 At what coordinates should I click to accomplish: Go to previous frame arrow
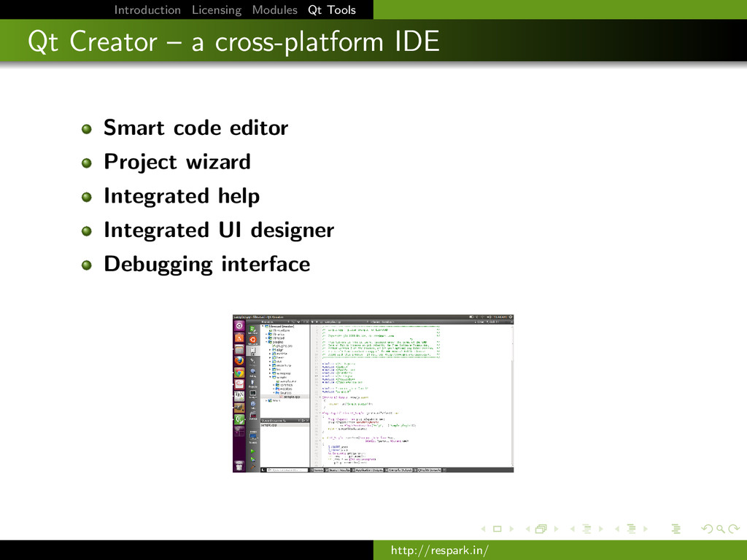[528, 529]
